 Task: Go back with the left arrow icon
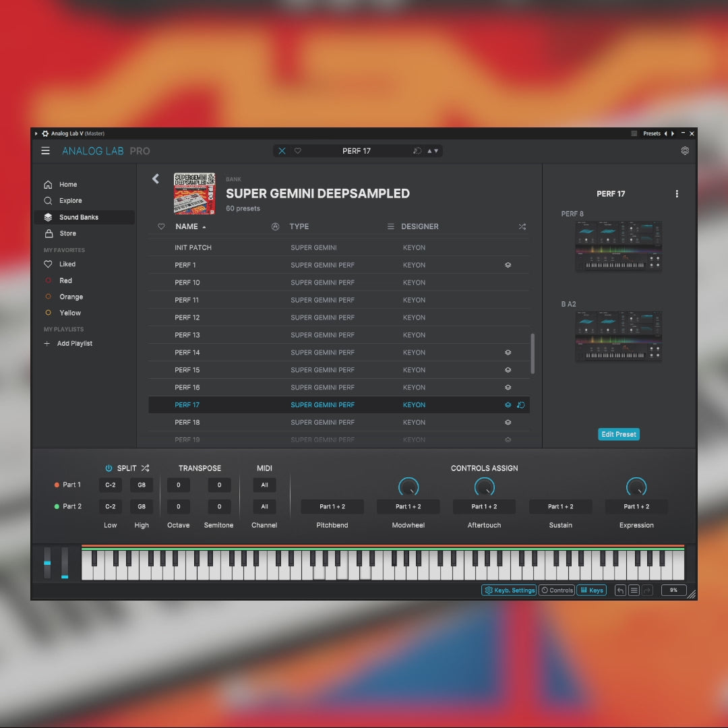(x=156, y=179)
